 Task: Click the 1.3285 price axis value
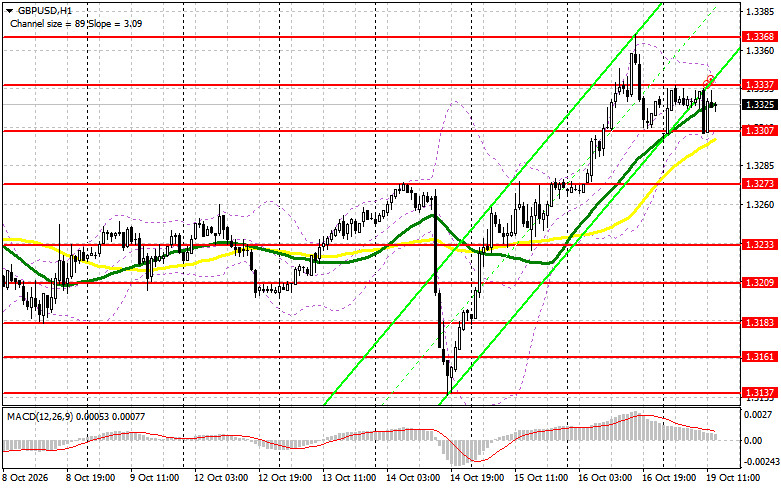760,165
